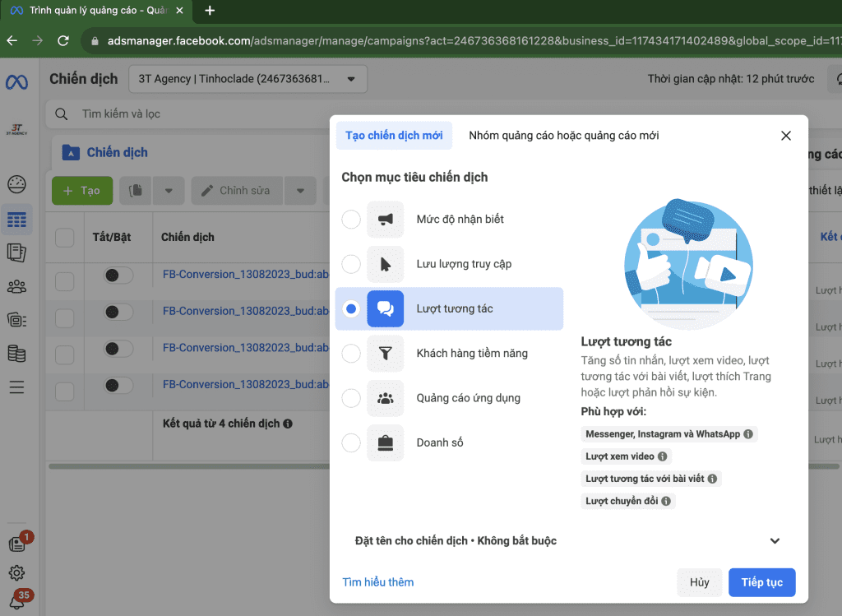
Task: Switch to Tạo chiến dịch mới tab
Action: point(394,136)
